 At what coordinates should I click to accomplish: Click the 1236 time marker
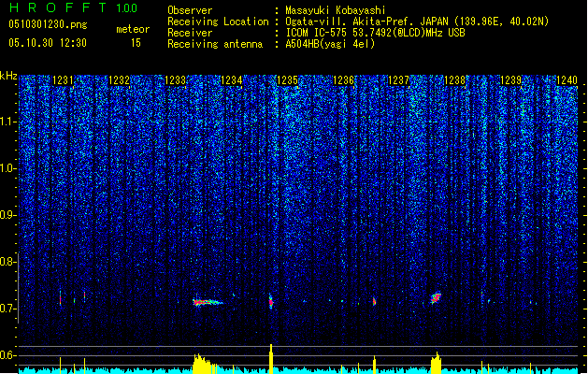(343, 80)
